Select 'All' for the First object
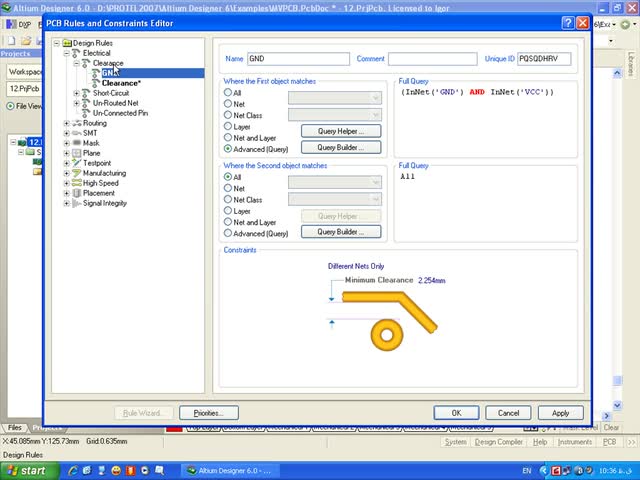Screen dimensions: 640x480 [228, 93]
